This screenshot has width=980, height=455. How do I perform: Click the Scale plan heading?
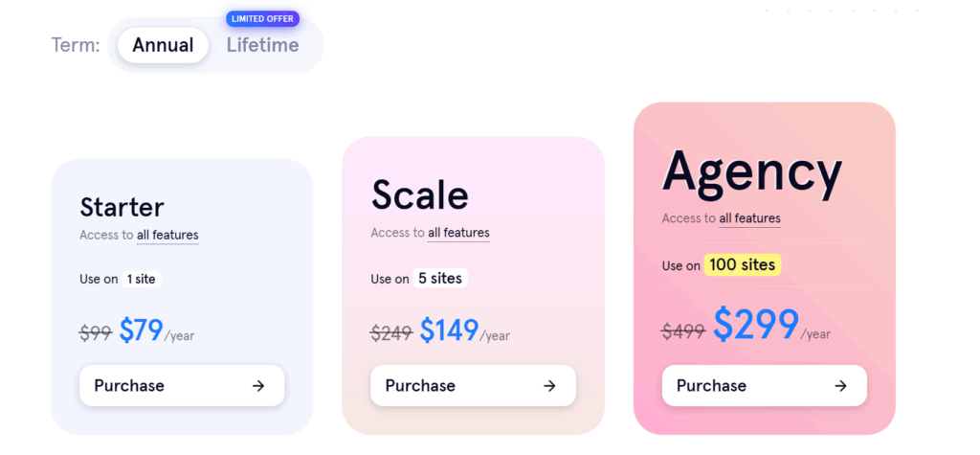point(419,194)
